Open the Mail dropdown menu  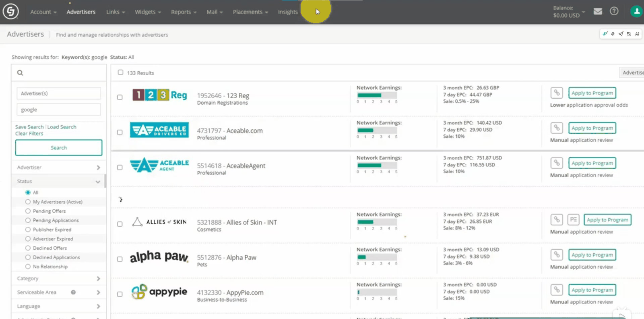[215, 12]
